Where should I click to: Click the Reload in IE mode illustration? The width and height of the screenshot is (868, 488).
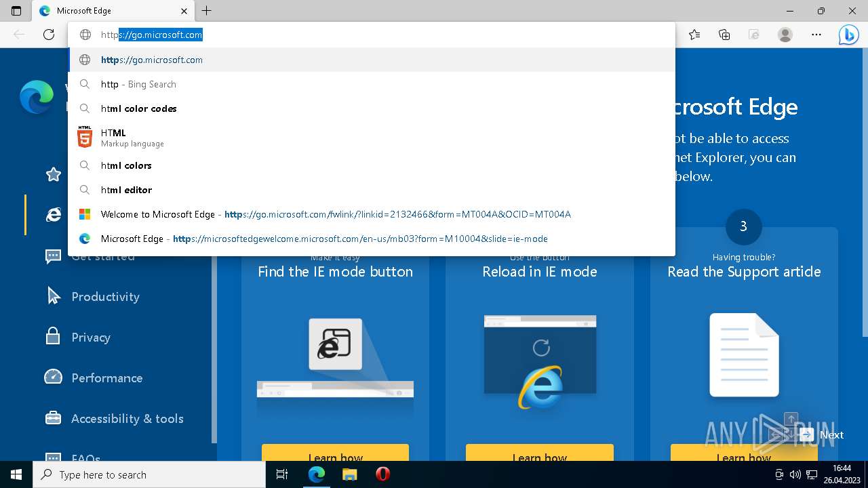point(540,361)
